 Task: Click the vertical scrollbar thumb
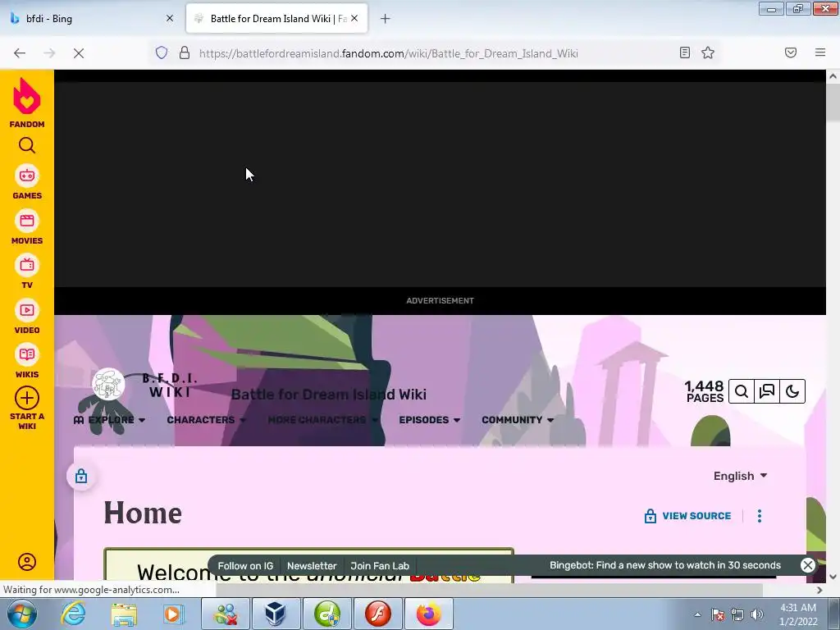(x=833, y=102)
